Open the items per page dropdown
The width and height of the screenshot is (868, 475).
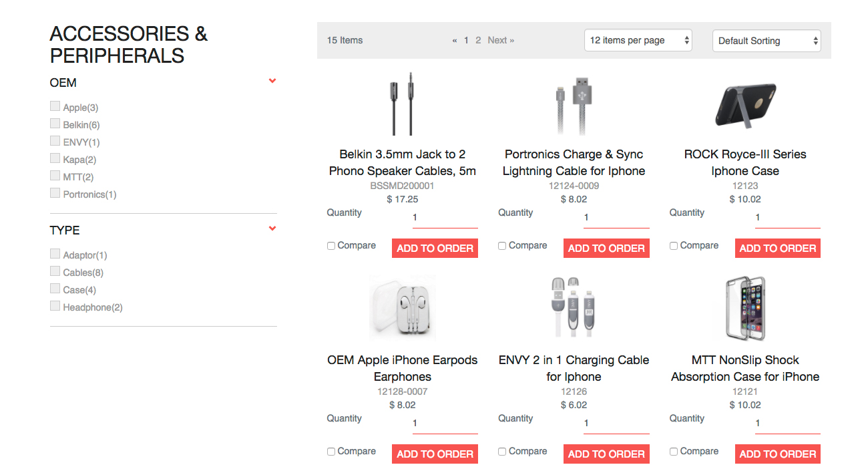(638, 40)
